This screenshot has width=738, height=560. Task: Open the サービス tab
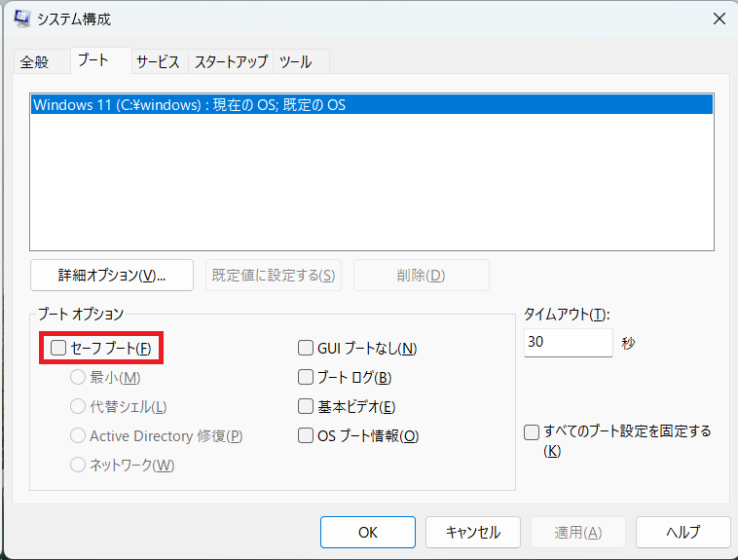click(x=158, y=61)
